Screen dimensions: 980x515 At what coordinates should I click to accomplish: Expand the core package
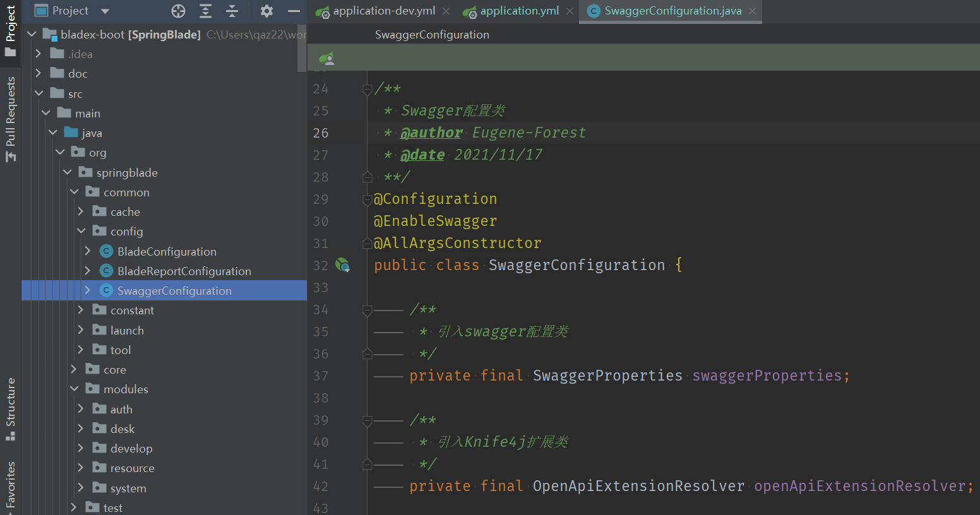tap(74, 369)
